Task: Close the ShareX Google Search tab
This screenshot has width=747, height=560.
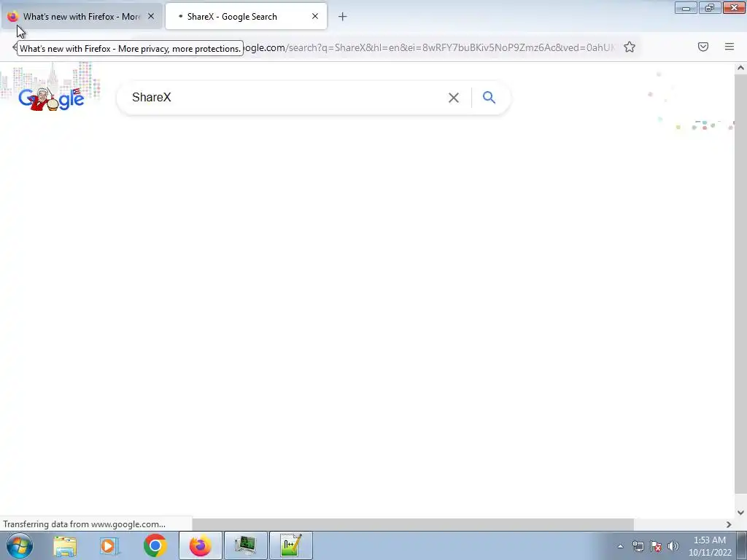Action: (315, 16)
